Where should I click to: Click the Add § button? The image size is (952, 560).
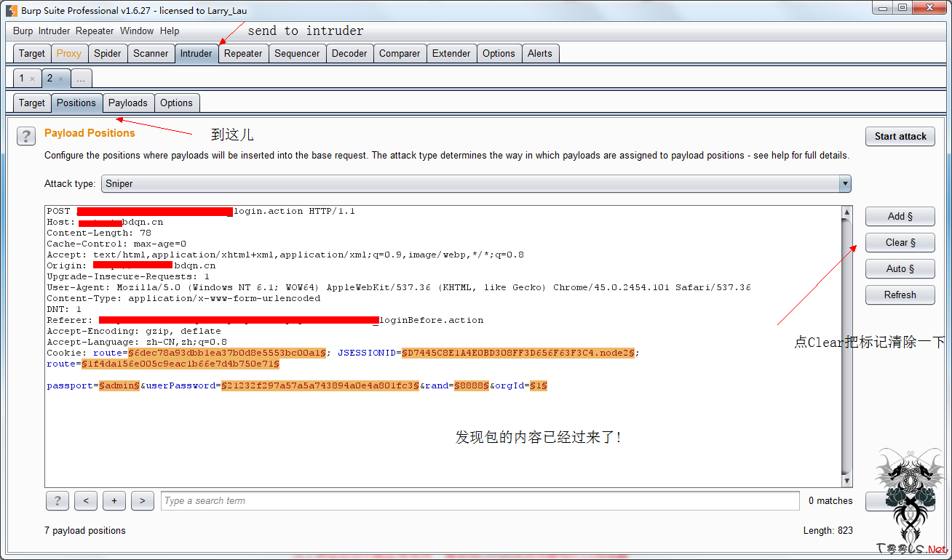pos(900,216)
